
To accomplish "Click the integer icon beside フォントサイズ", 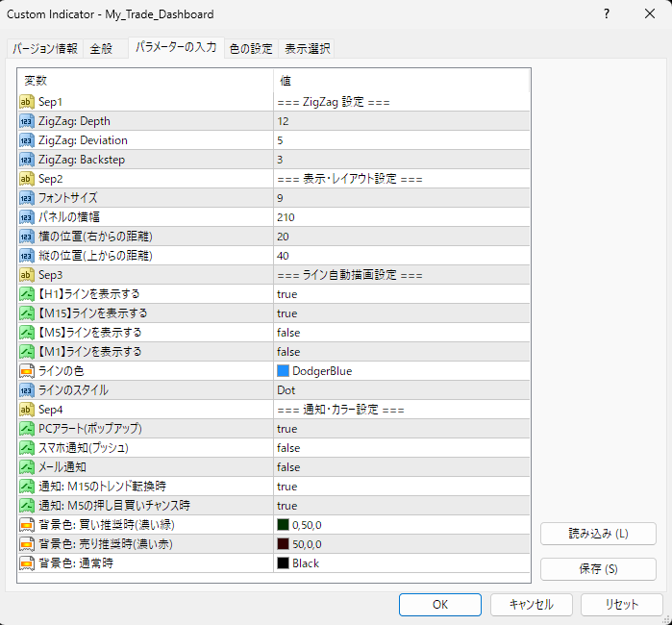I will tap(27, 198).
